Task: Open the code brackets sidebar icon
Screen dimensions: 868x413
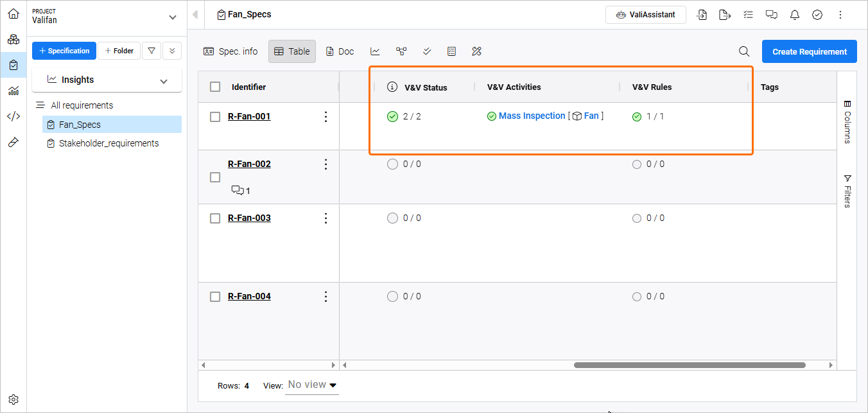Action: (13, 116)
